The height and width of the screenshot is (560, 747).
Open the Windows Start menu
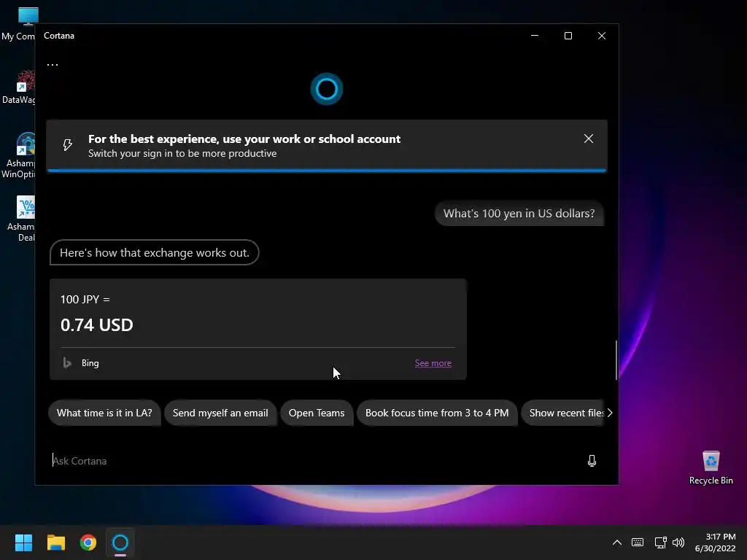[x=23, y=542]
